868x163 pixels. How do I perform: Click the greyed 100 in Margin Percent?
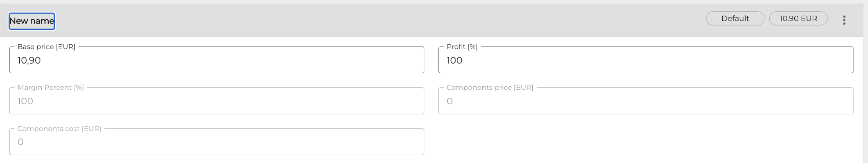pos(25,101)
